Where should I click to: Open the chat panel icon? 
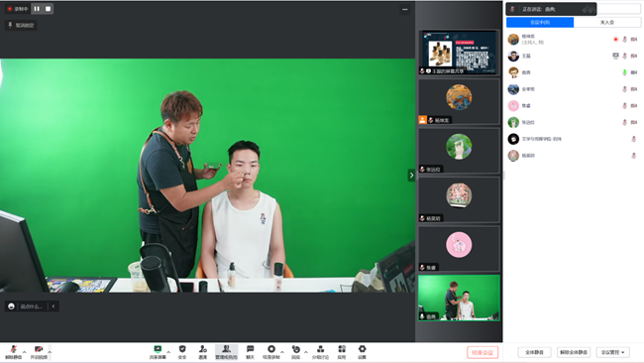(x=250, y=352)
